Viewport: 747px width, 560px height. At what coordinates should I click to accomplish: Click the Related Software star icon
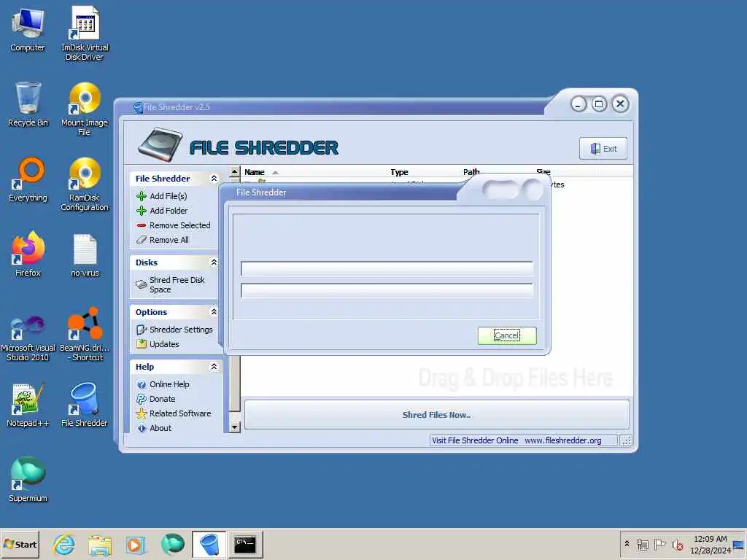pyautogui.click(x=142, y=413)
